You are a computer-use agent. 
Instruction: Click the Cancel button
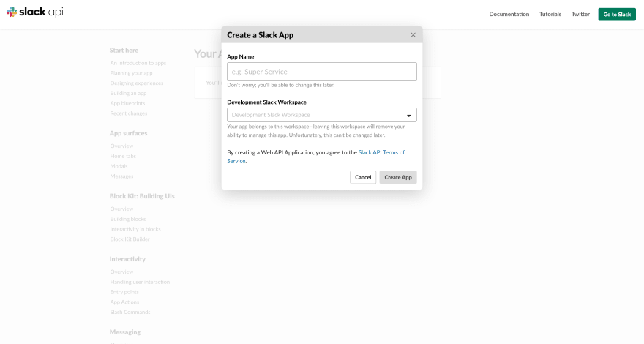363,177
